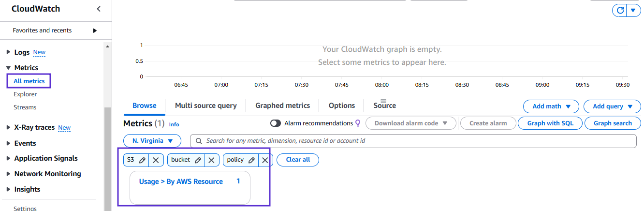Collapse the CloudWatch sidebar with the chevron
The height and width of the screenshot is (211, 644).
click(x=99, y=9)
